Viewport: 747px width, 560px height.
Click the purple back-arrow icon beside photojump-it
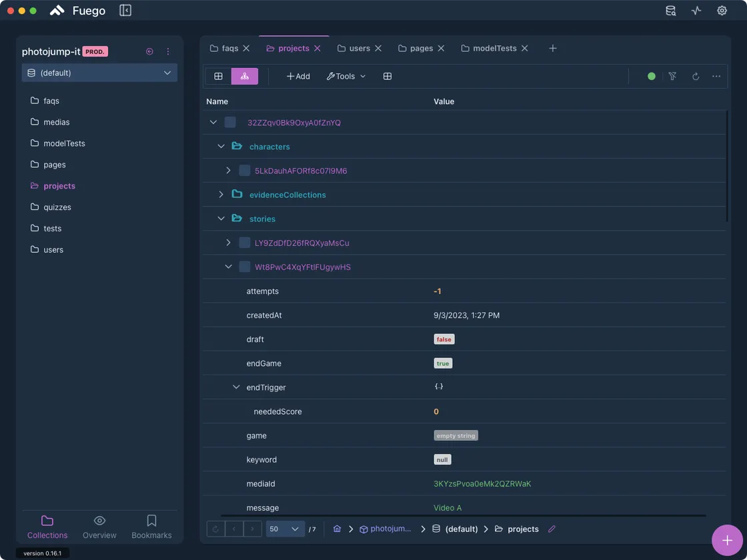click(x=149, y=51)
